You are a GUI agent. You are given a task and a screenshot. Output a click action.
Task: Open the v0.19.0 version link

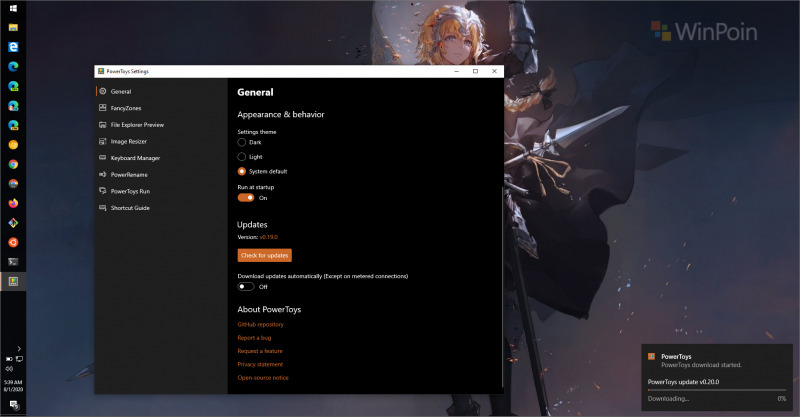coord(268,237)
